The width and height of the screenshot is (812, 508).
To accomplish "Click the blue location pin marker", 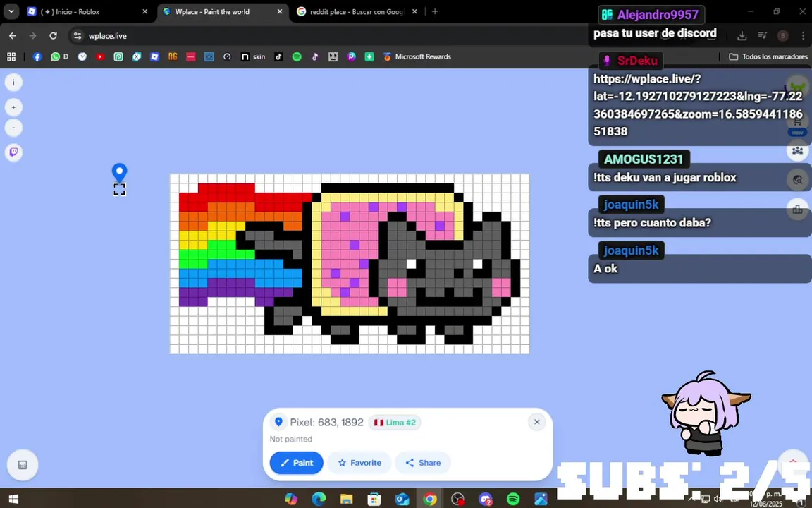I will [120, 172].
